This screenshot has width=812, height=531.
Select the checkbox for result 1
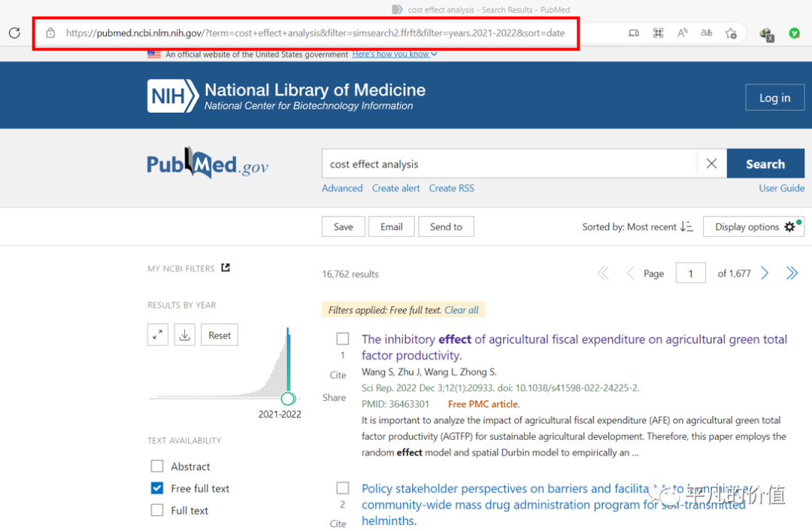pos(343,338)
